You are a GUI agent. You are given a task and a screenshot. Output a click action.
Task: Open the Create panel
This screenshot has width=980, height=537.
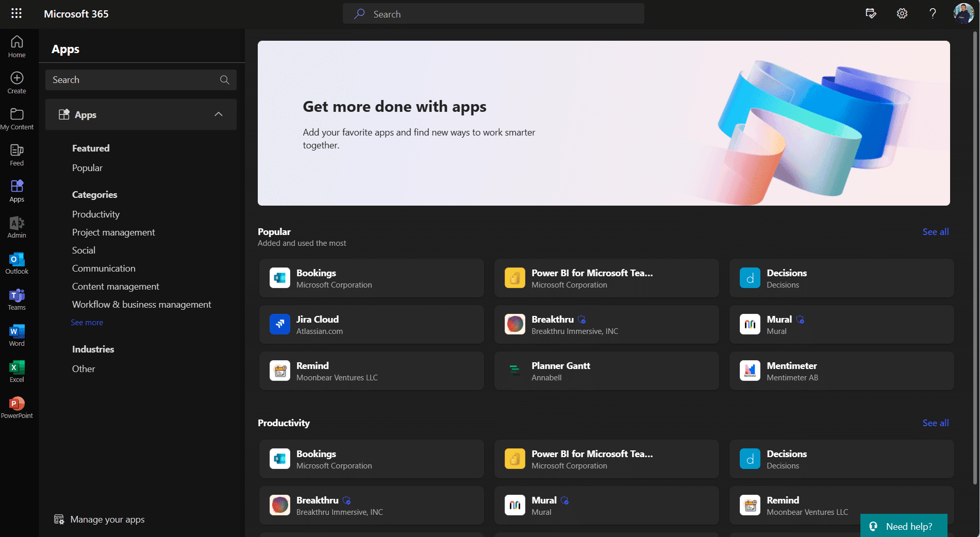(x=16, y=81)
